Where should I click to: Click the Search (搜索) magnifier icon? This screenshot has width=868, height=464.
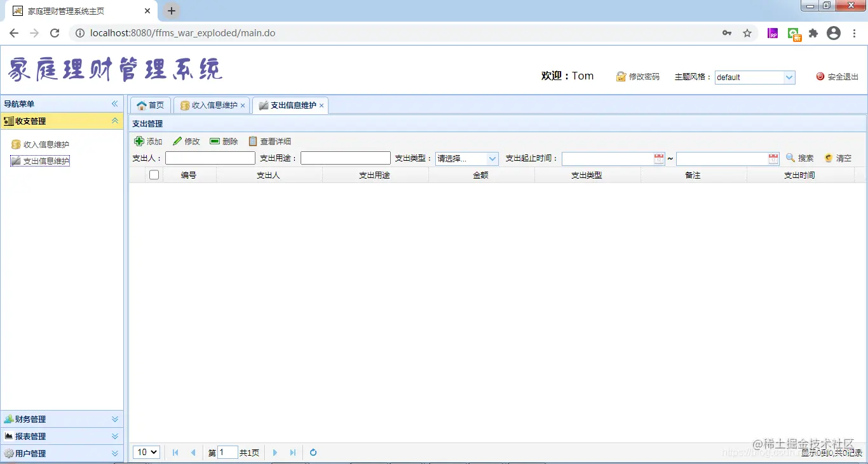[x=790, y=158]
